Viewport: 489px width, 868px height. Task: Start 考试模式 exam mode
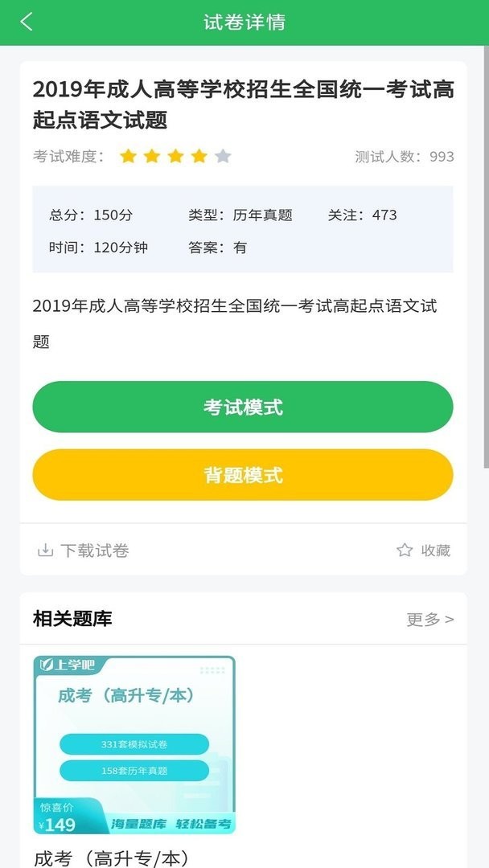[242, 407]
